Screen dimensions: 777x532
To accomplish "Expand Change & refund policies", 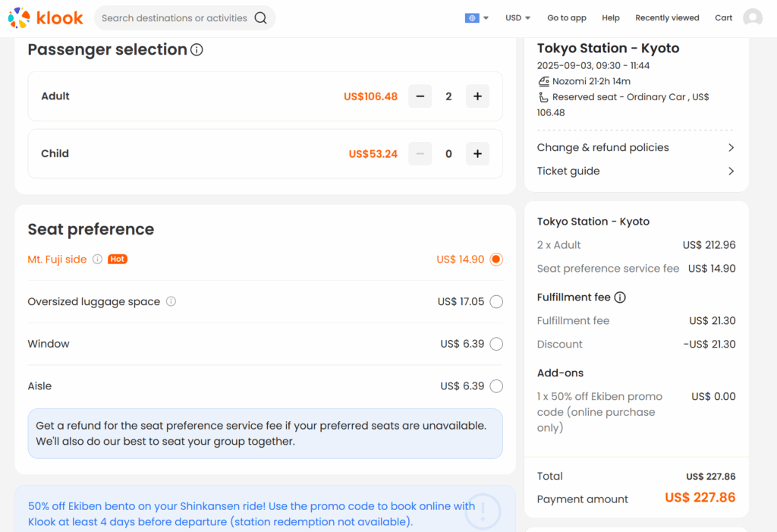I will pos(635,148).
